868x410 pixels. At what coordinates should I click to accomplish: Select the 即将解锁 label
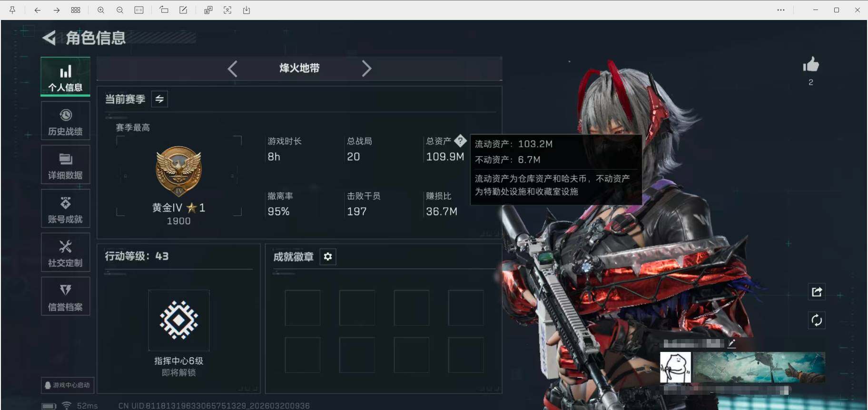pos(179,372)
